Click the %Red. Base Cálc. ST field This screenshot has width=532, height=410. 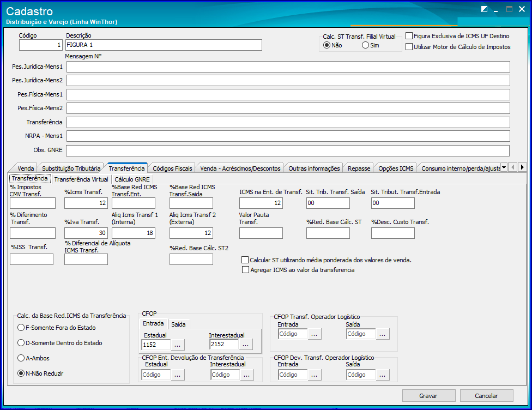point(328,233)
